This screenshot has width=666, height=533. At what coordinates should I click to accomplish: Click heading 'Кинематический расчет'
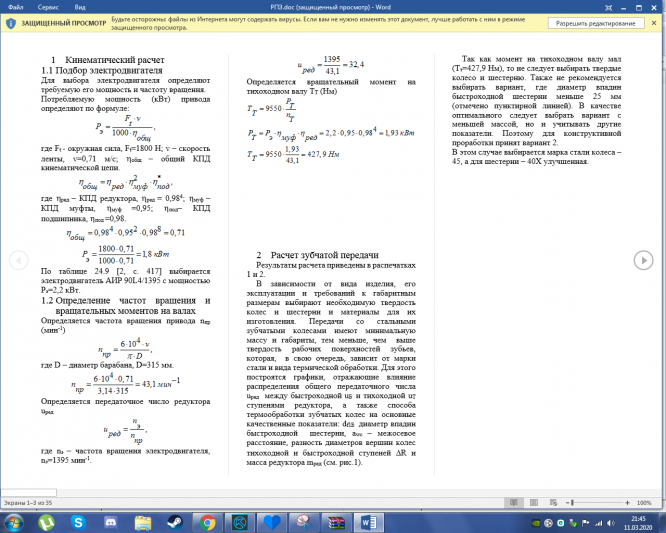[115, 60]
